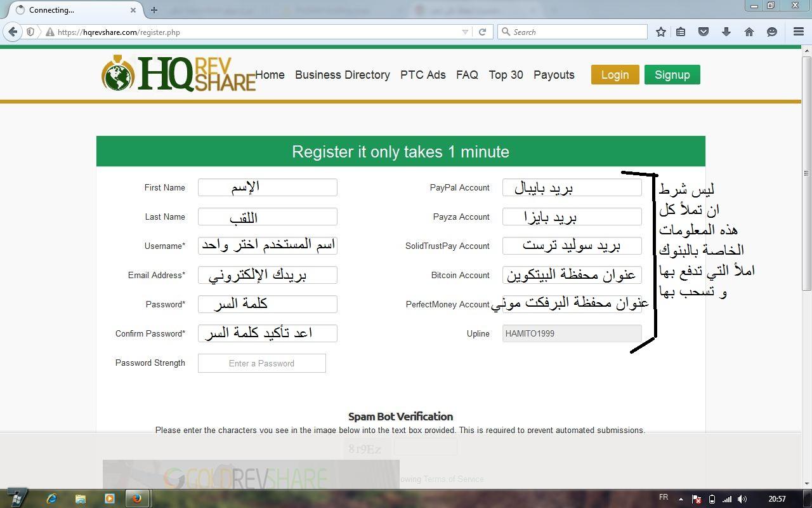Click the Spam Bot Verification heading
Screen dimensions: 812x508
coord(400,417)
